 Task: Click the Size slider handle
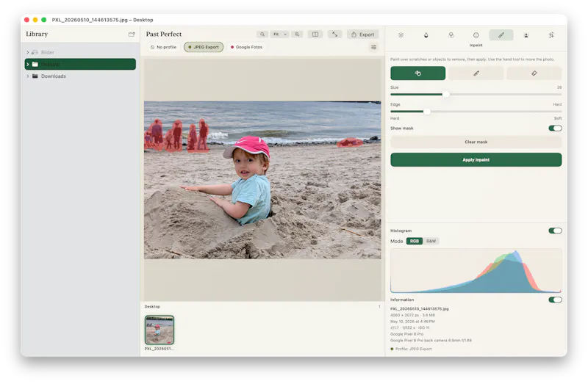click(445, 95)
